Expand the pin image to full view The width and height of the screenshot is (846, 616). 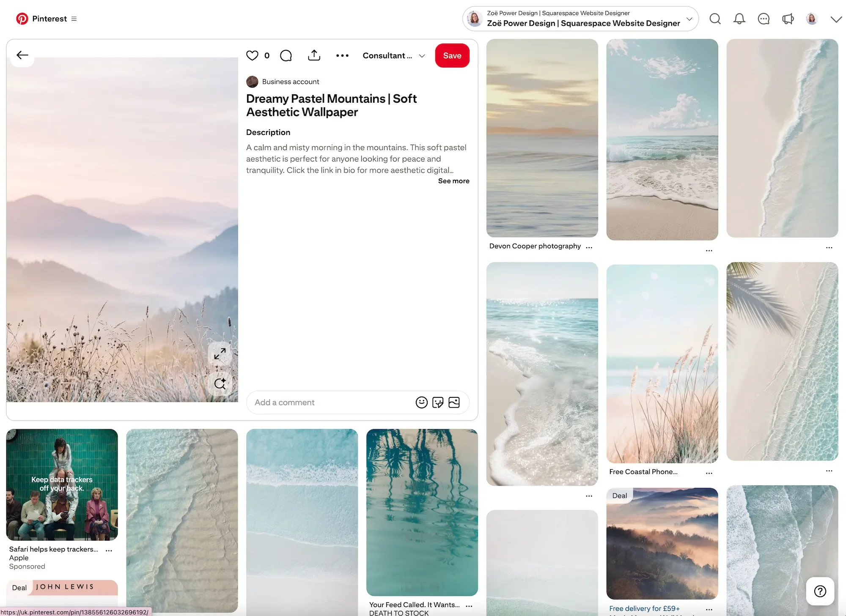point(220,353)
